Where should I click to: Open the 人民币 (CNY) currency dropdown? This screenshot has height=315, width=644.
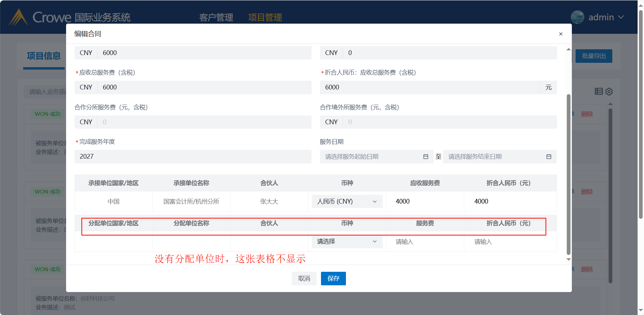point(347,202)
